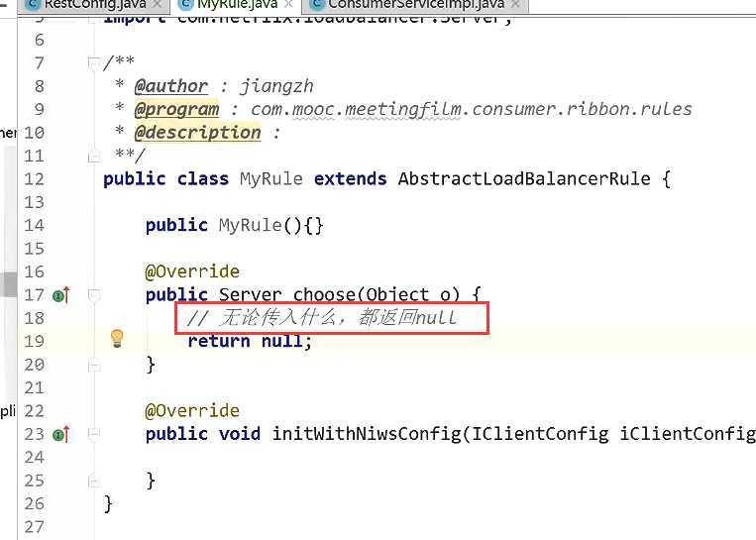This screenshot has height=540, width=756.
Task: Click the void keyword on line 23
Action: tap(240, 434)
